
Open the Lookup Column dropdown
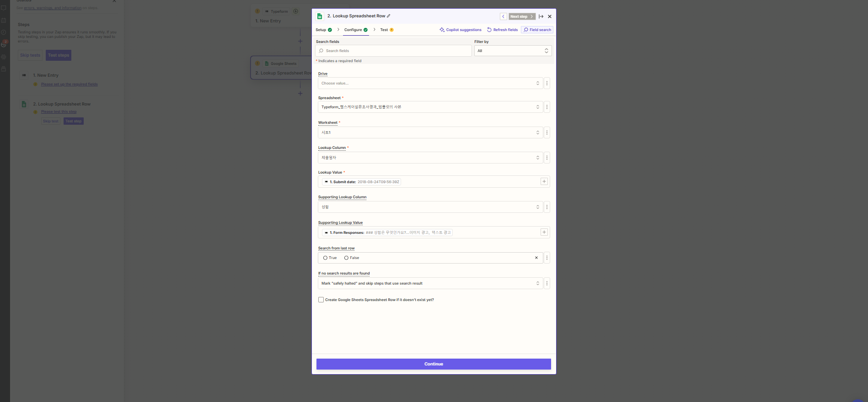click(x=430, y=158)
